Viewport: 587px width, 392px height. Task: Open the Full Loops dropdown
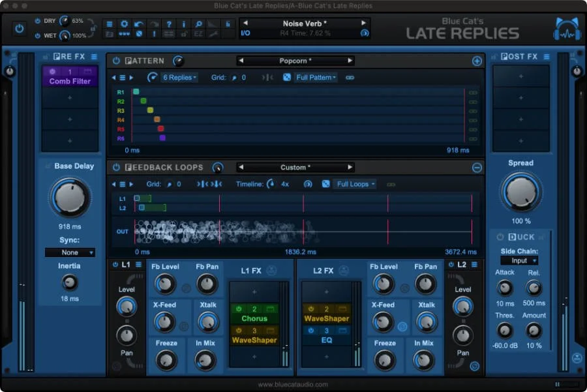tap(355, 184)
